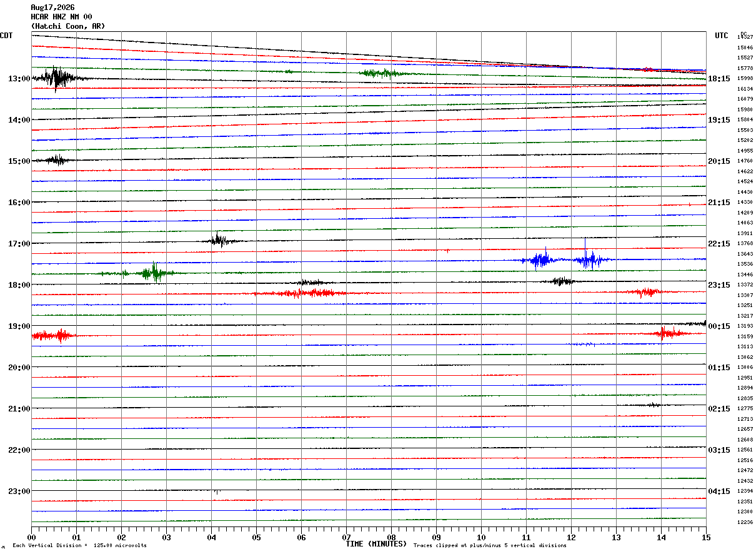Image resolution: width=756 pixels, height=554 pixels.
Task: Click the green seismic event before minute 03
Action: point(152,273)
